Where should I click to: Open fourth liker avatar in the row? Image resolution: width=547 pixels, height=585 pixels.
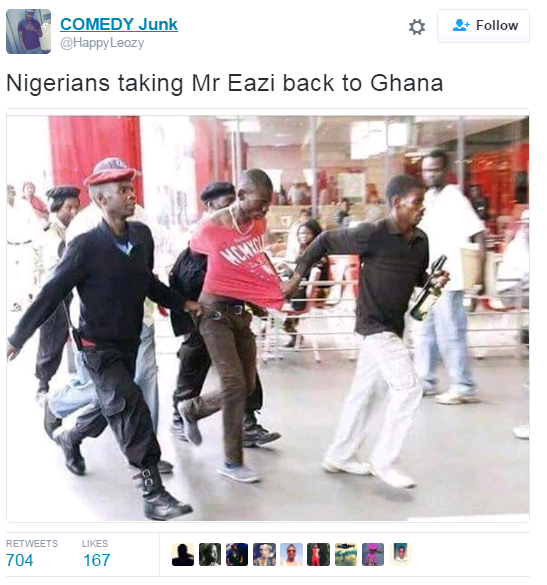click(264, 554)
